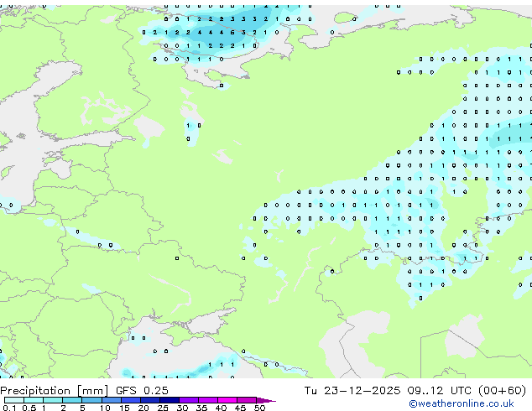Click the 0.5 mm legend color swatch

(34, 400)
